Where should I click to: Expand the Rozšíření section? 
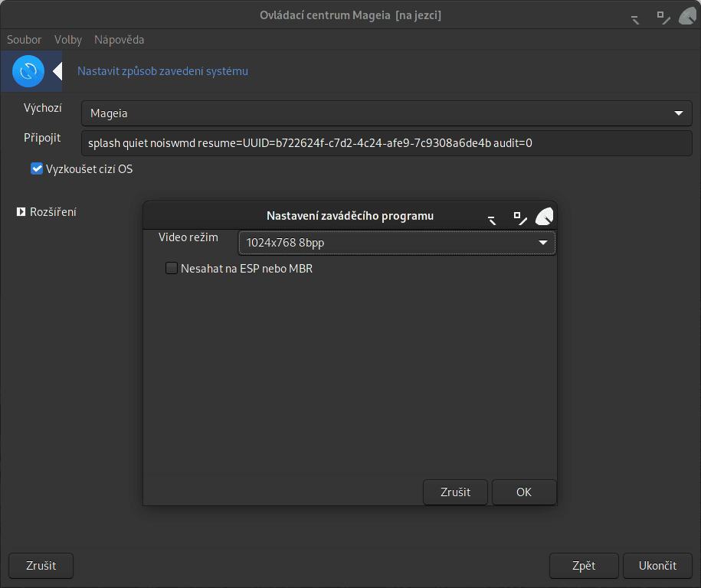click(20, 212)
